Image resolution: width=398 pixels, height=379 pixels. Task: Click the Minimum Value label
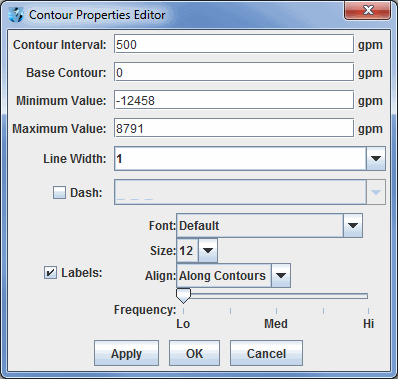click(x=61, y=101)
